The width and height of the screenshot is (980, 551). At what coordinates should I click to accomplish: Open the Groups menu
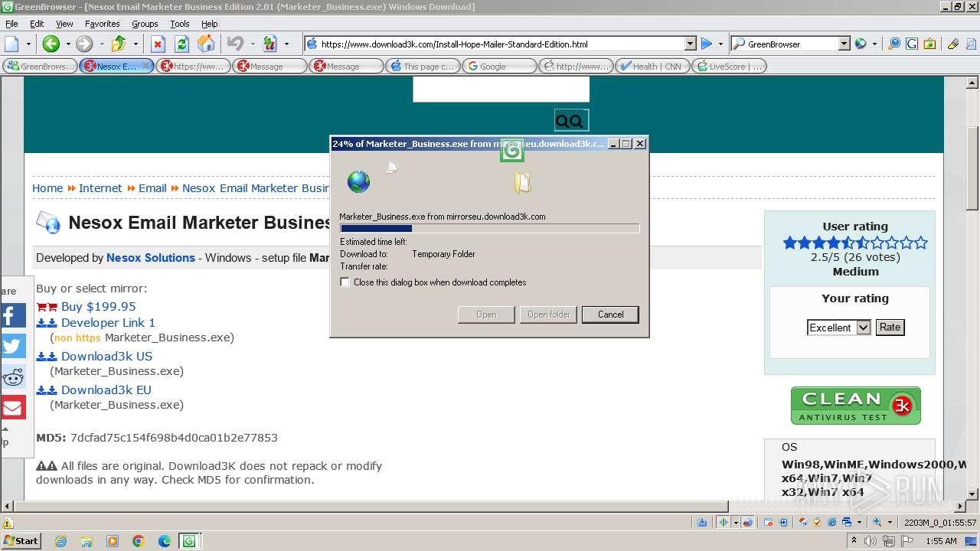click(145, 24)
